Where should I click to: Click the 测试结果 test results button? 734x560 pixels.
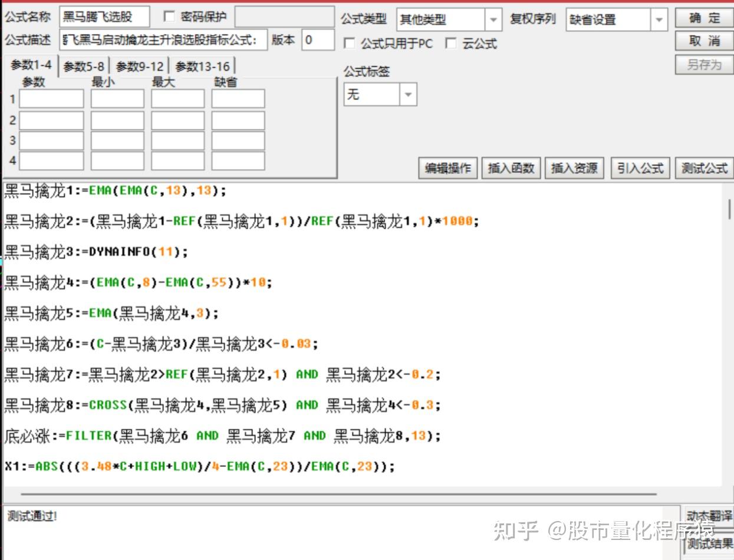click(x=709, y=543)
